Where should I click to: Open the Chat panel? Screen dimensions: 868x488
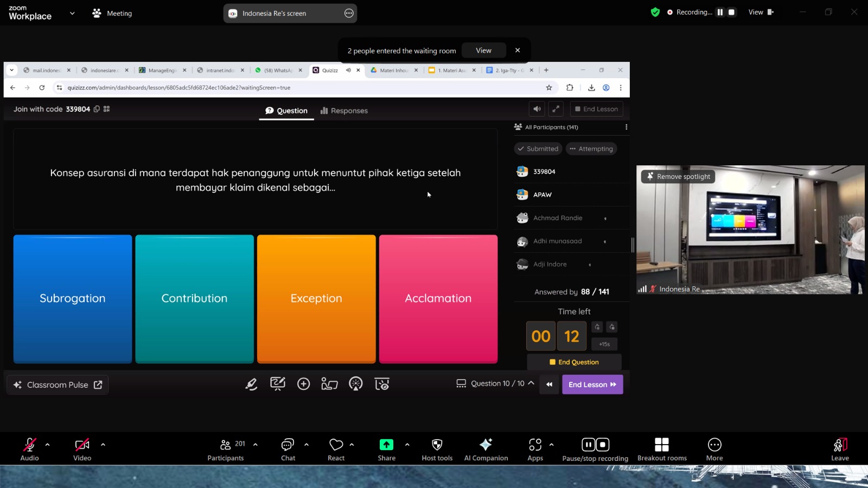288,450
